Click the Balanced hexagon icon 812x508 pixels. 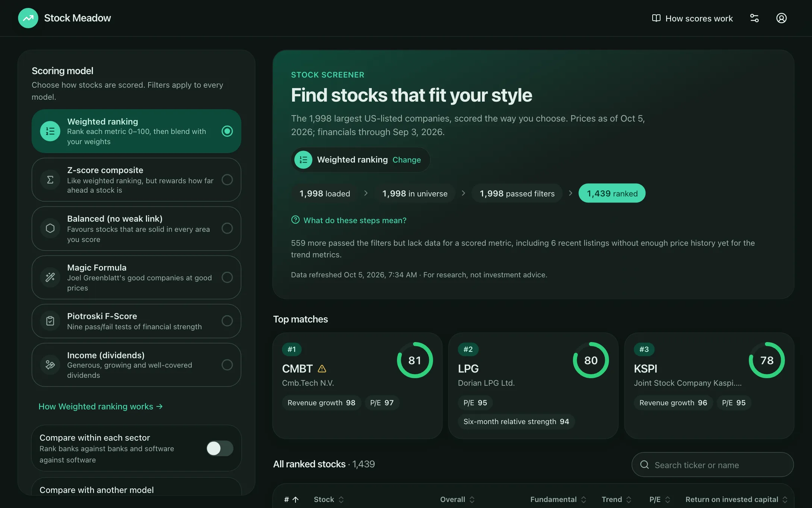pyautogui.click(x=50, y=228)
